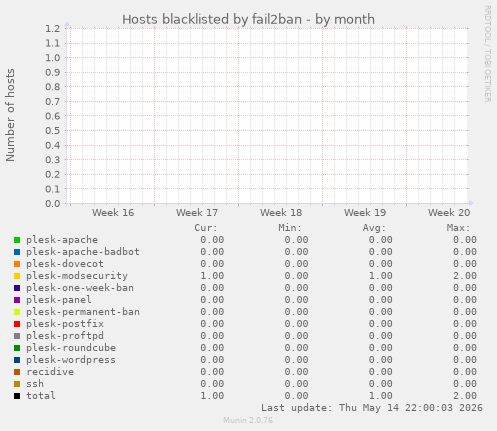Click the plesk-apache row Avg value 0.00

[x=381, y=240]
